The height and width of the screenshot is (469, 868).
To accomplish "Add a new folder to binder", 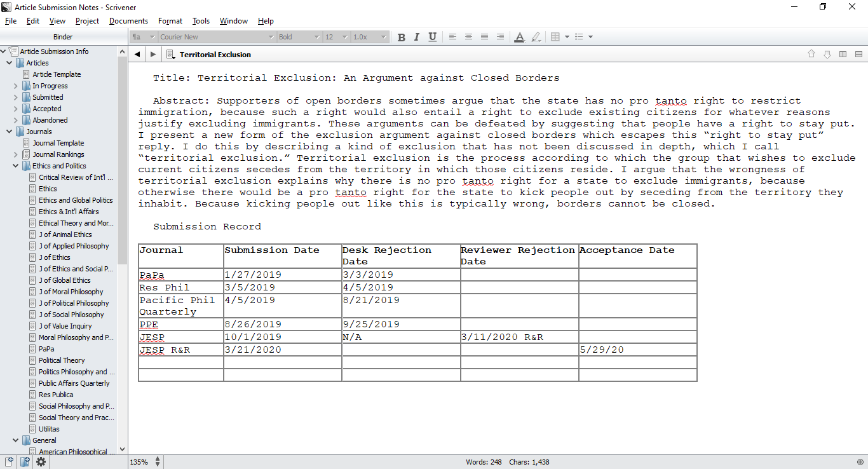I will pyautogui.click(x=25, y=462).
